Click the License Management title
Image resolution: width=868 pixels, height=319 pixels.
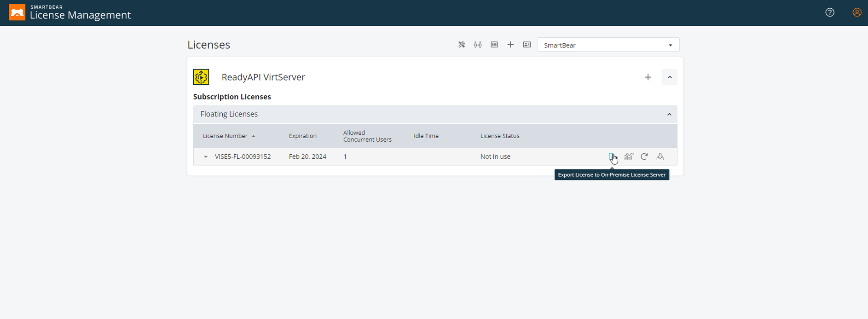(x=80, y=15)
